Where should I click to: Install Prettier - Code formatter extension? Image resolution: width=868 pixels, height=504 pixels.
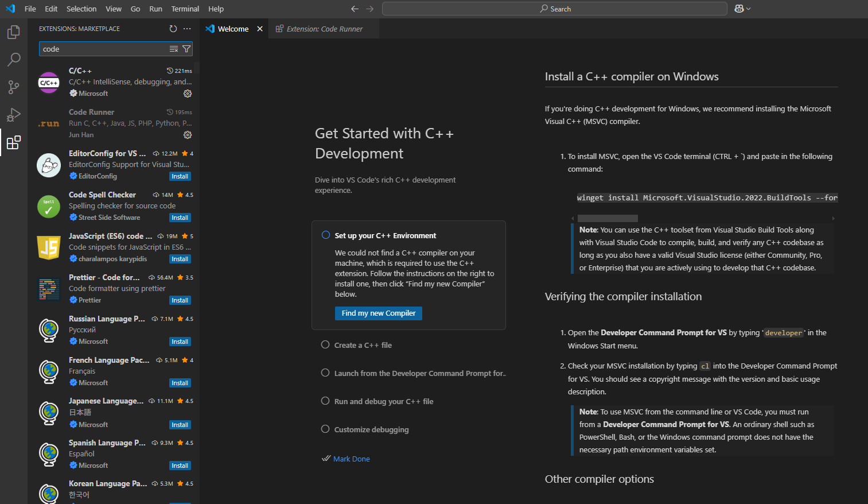click(x=180, y=300)
